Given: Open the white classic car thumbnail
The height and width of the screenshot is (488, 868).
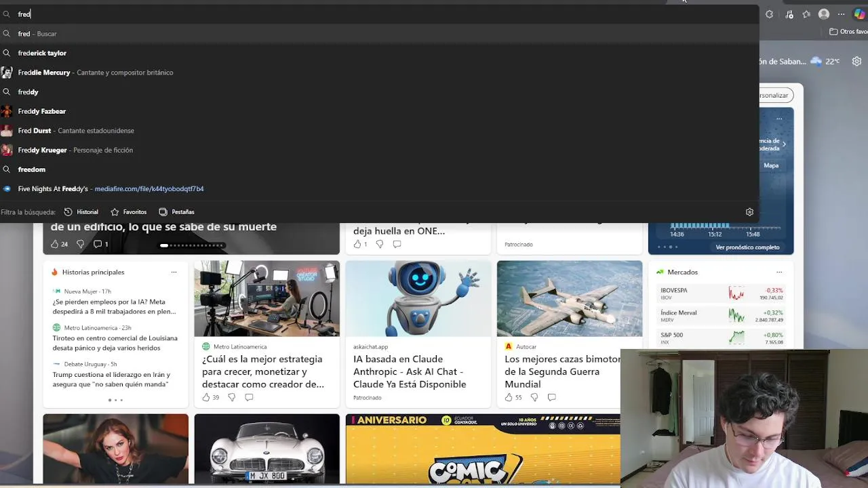Looking at the screenshot, I should tap(267, 449).
